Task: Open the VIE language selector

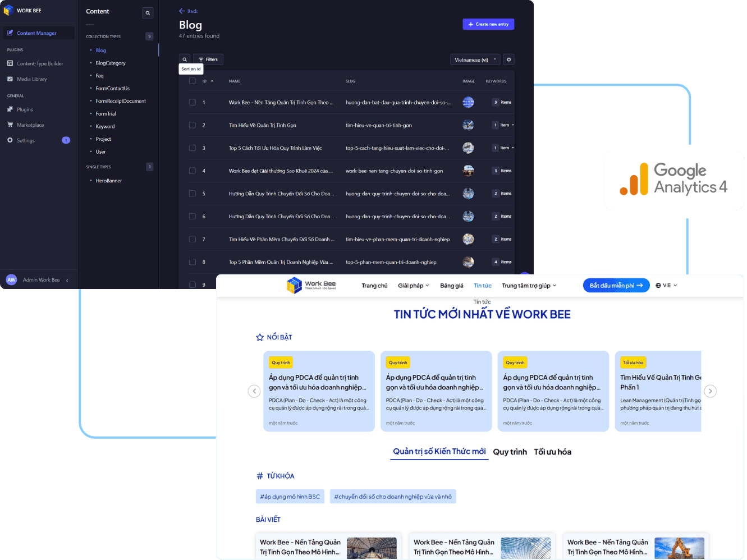Action: 666,286
